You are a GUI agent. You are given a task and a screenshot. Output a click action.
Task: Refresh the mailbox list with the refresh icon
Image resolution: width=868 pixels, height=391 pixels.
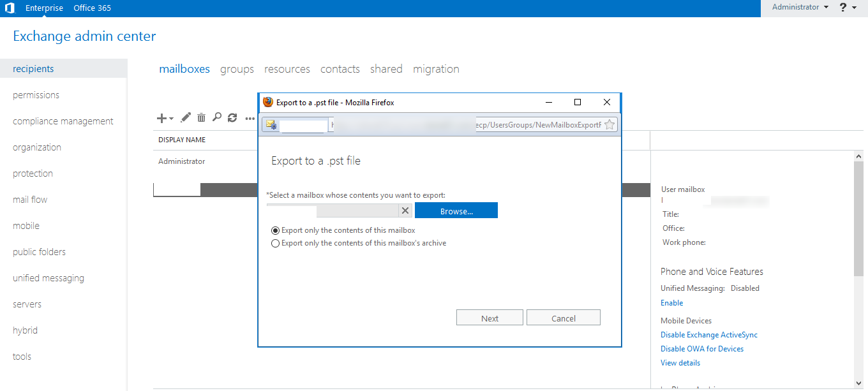(232, 117)
